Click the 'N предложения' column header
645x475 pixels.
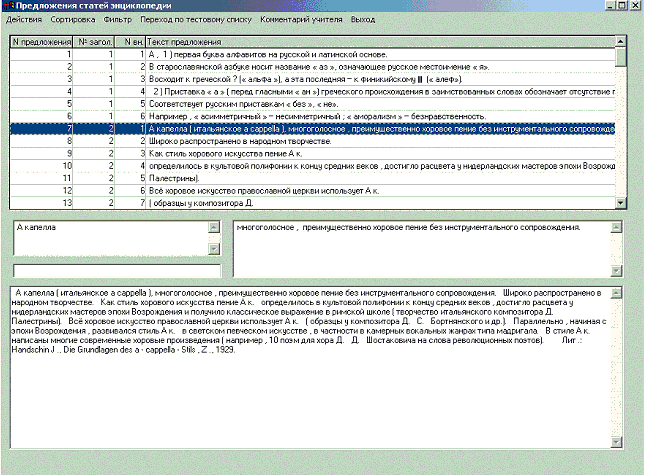click(42, 42)
